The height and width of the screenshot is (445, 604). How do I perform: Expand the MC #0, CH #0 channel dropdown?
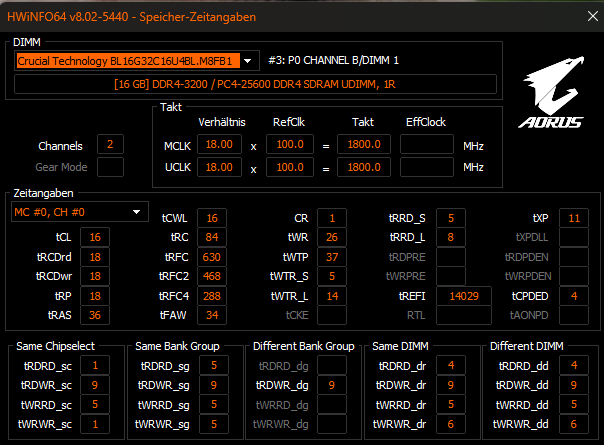point(136,212)
